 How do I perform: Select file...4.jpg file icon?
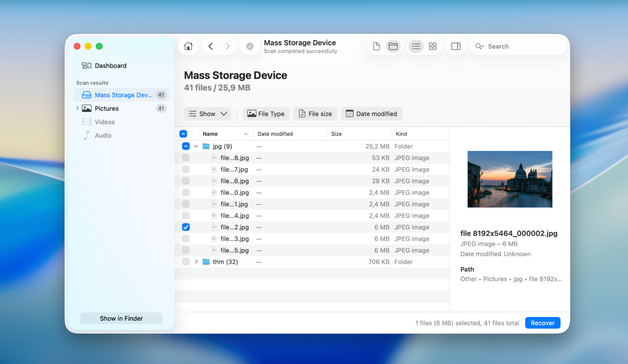214,216
